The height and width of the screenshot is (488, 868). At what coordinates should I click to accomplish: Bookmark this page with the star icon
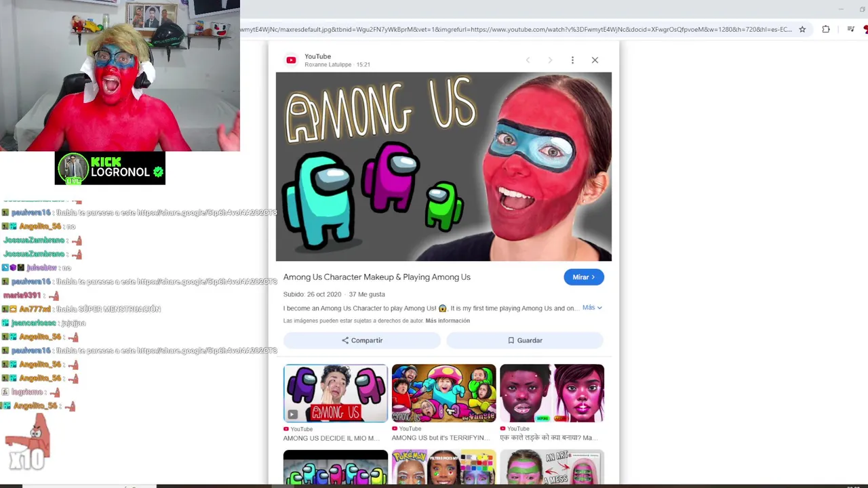[x=802, y=29]
